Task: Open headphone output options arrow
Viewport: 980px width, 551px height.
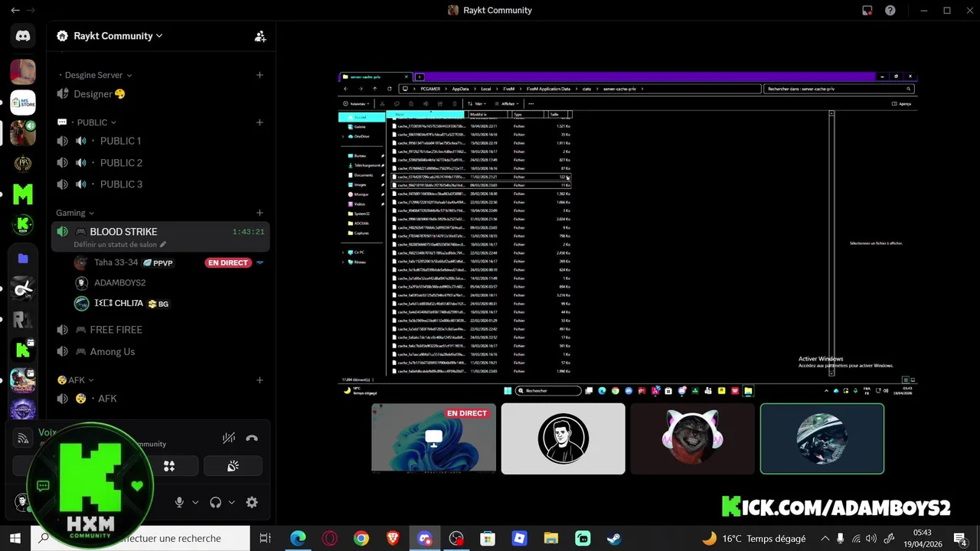Action: click(231, 502)
